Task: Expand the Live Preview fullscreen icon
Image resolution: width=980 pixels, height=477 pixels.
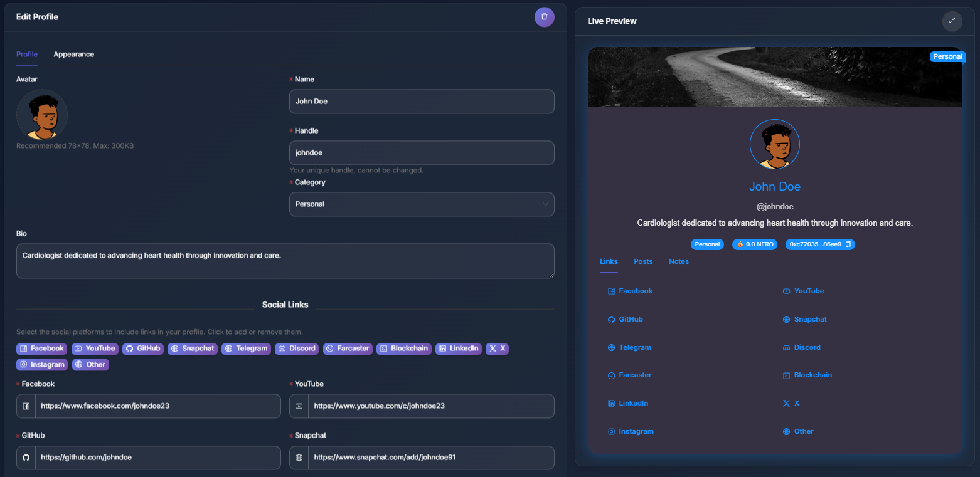Action: pos(952,21)
